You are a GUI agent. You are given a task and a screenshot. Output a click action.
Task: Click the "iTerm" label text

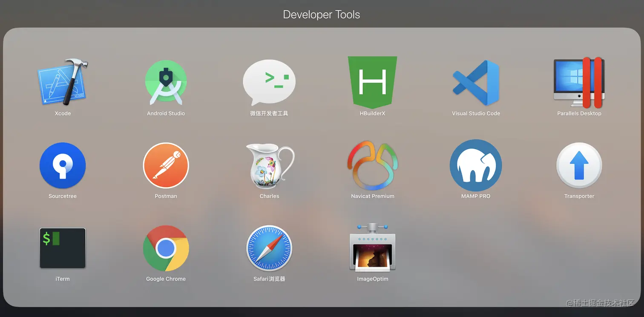63,279
